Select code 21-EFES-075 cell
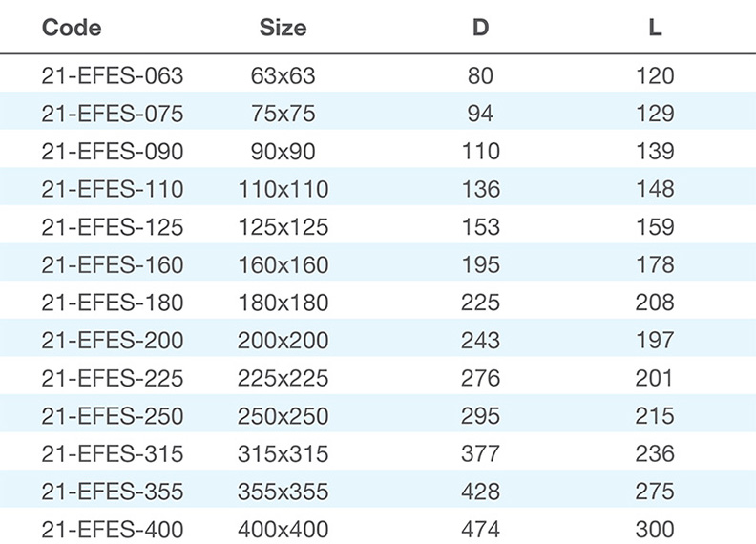The width and height of the screenshot is (756, 544). point(113,114)
